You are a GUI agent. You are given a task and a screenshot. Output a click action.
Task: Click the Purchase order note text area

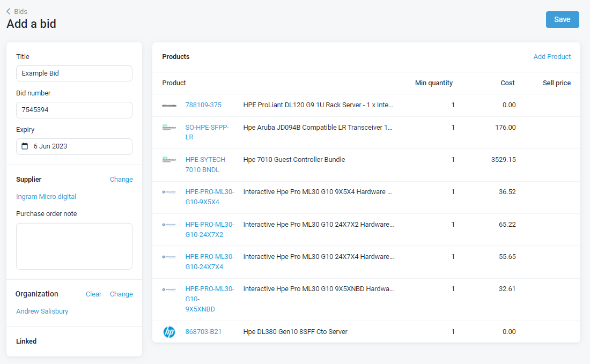pos(74,246)
